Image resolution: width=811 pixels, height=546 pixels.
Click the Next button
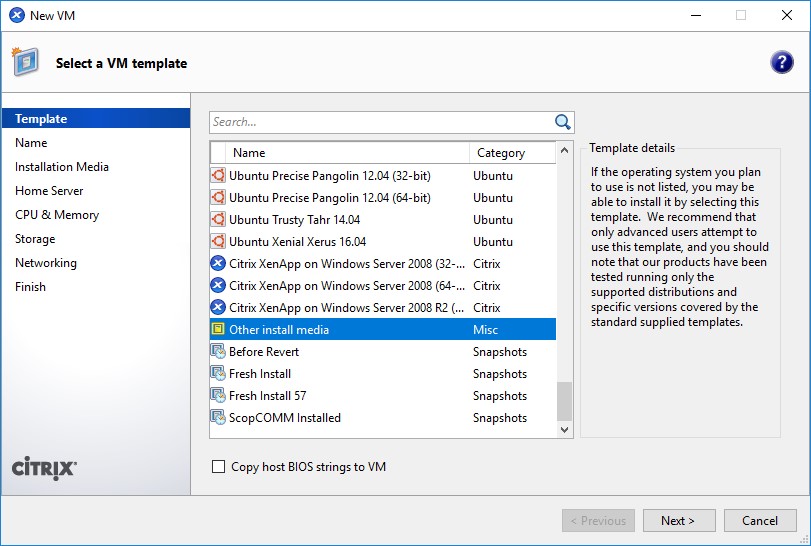pyautogui.click(x=679, y=521)
